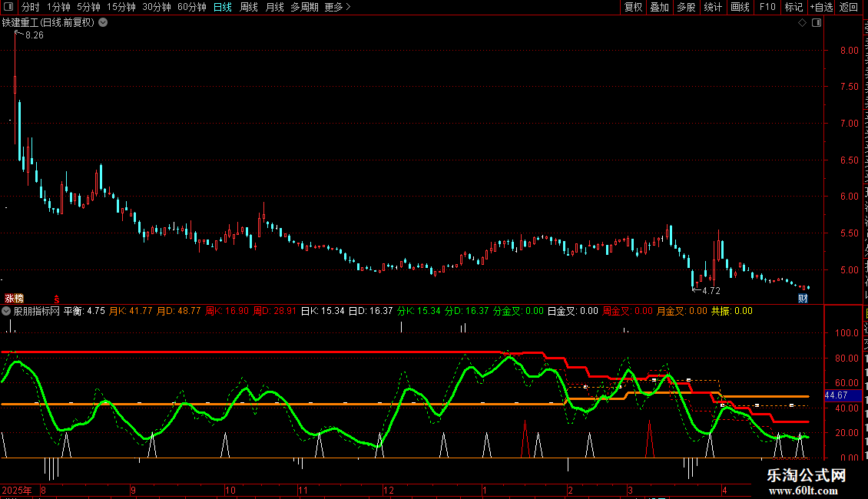This screenshot has width=868, height=499.
Task: Click the 分K: 15.34 indicator value
Action: (419, 311)
